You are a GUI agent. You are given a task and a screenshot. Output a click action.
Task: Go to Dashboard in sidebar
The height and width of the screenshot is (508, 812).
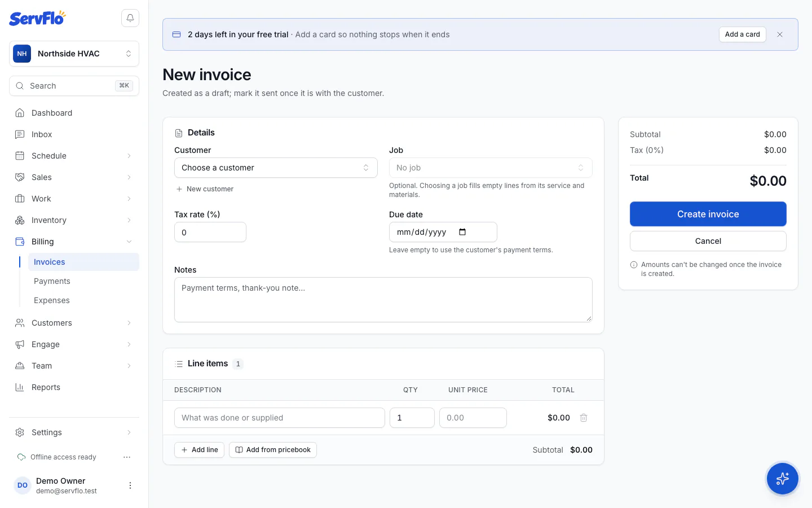(x=74, y=113)
